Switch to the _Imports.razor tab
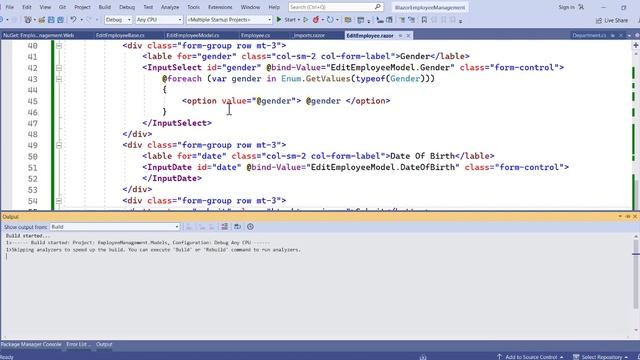The height and width of the screenshot is (360, 640). click(x=309, y=36)
